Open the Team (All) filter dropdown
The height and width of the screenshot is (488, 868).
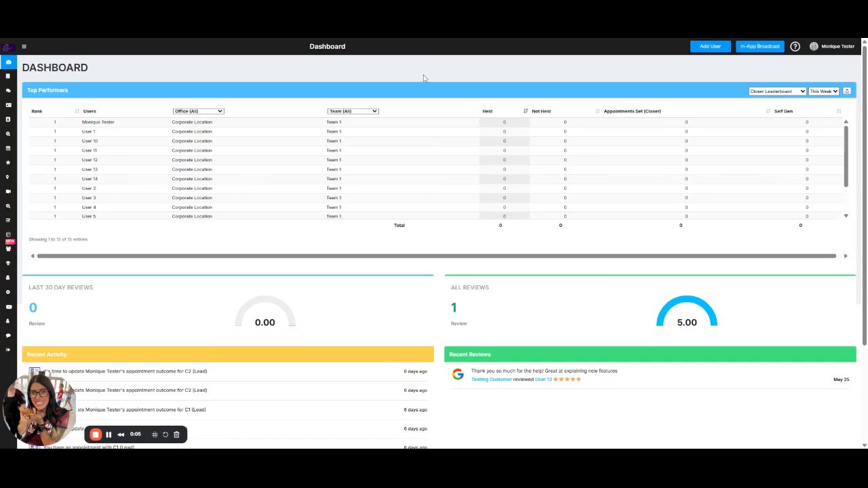[x=353, y=111]
